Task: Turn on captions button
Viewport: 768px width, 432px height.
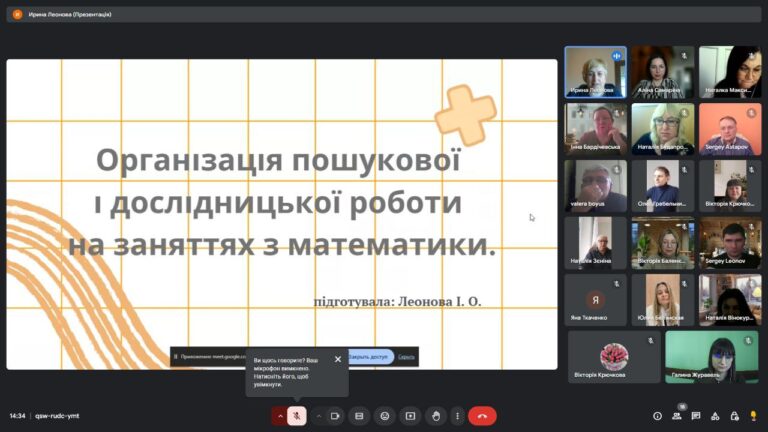Action: pyautogui.click(x=359, y=416)
